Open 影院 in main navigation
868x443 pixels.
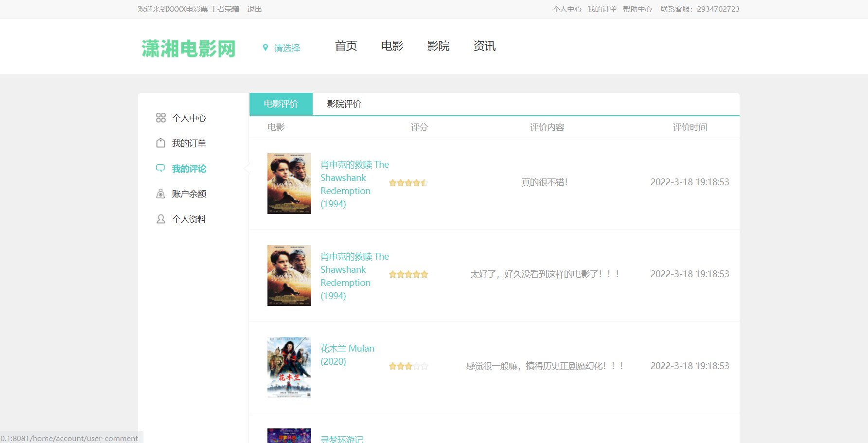coord(439,46)
